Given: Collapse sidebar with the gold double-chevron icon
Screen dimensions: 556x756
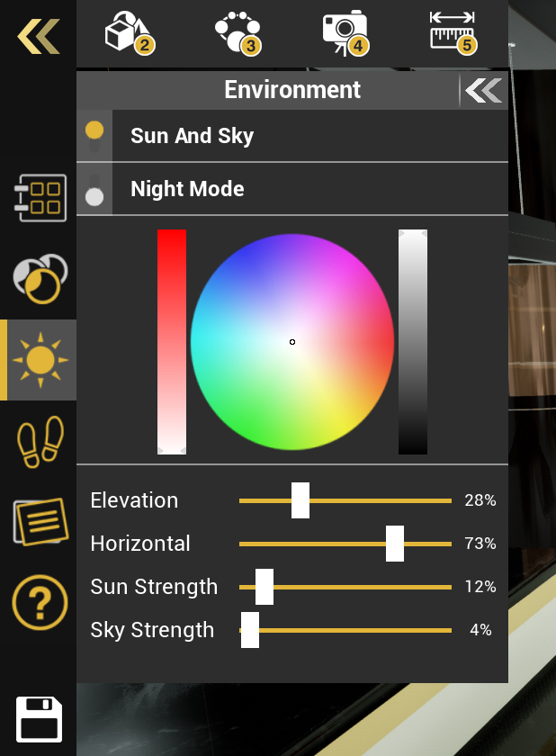Looking at the screenshot, I should click(x=39, y=37).
